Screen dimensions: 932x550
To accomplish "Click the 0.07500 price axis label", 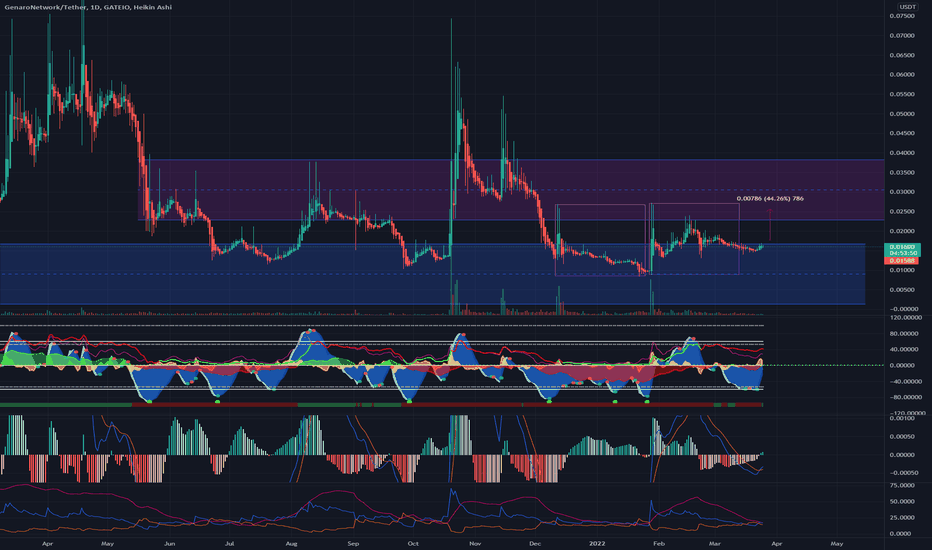I will 902,16.
